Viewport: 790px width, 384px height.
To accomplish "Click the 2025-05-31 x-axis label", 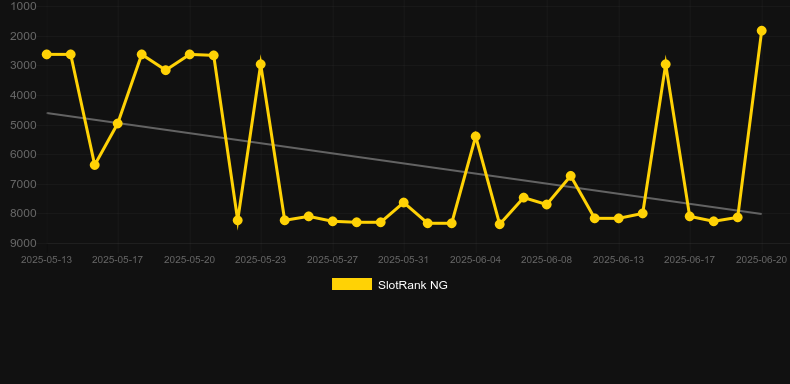I will click(x=404, y=260).
